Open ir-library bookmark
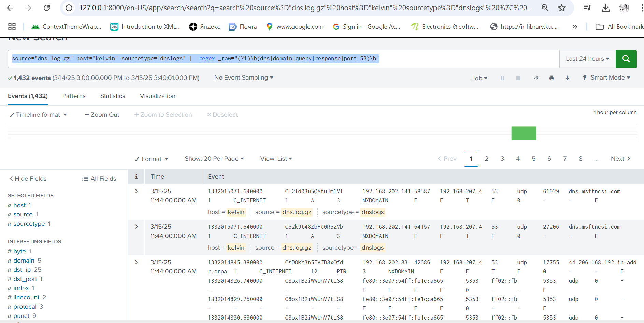Screen dimensions: 644x323 click(524, 27)
